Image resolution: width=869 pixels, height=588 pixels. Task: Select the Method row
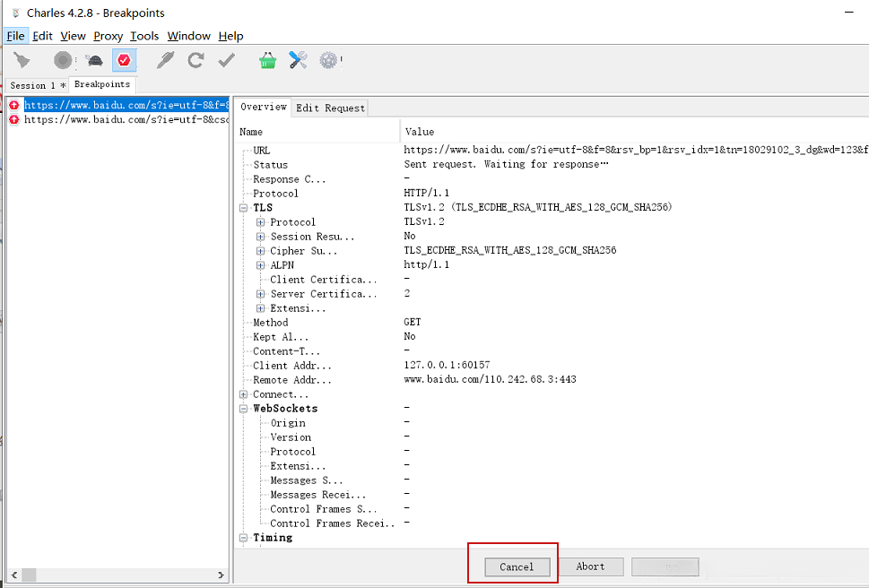[552, 323]
